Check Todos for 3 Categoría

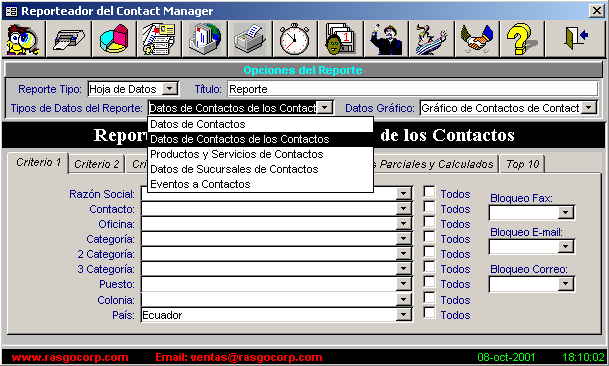429,268
